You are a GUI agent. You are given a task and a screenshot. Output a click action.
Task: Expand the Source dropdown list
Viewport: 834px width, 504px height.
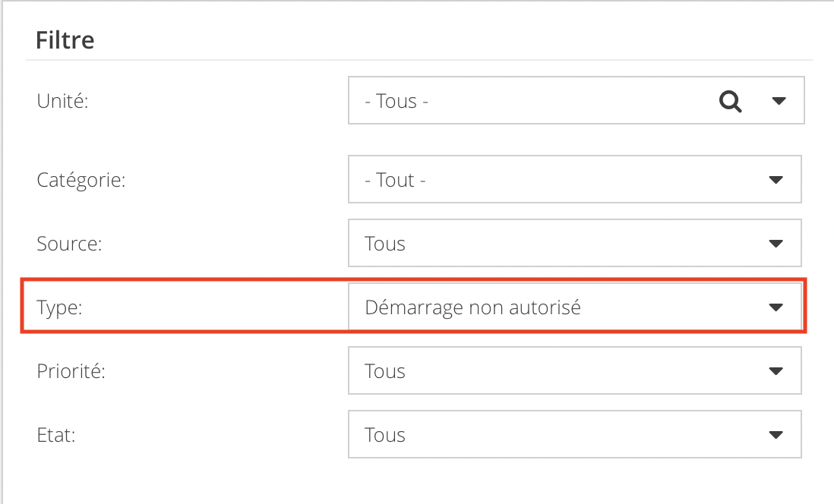coord(574,243)
